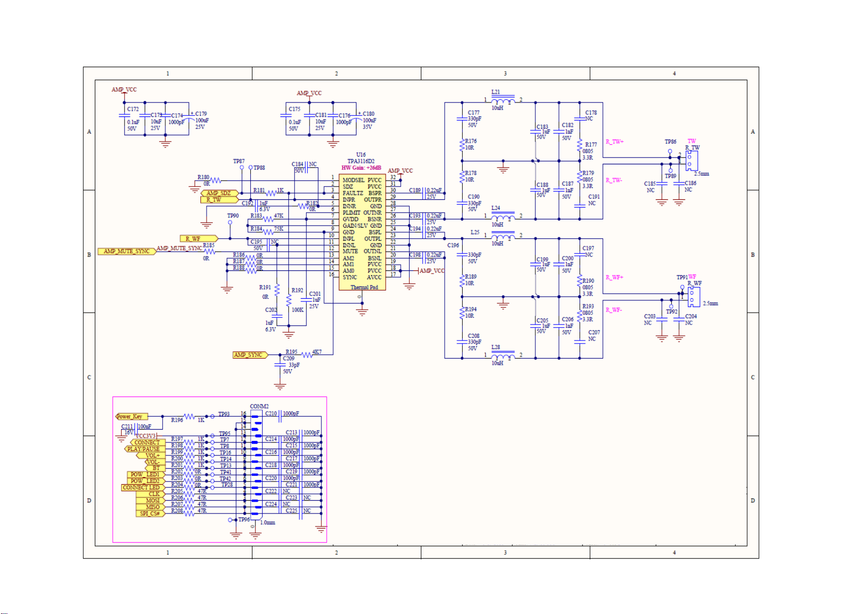Image resolution: width=868 pixels, height=614 pixels.
Task: Click the CLK port
Action: (151, 494)
